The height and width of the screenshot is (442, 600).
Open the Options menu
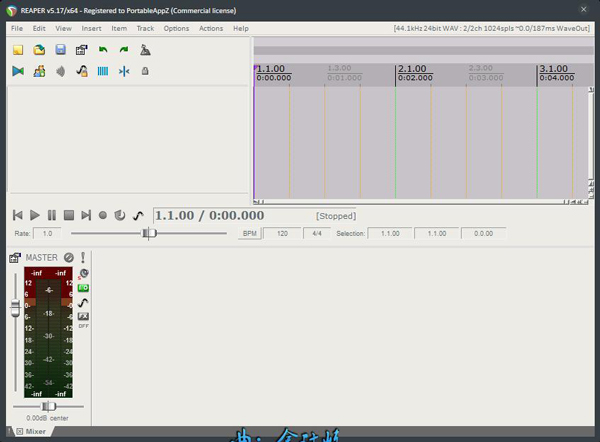176,28
